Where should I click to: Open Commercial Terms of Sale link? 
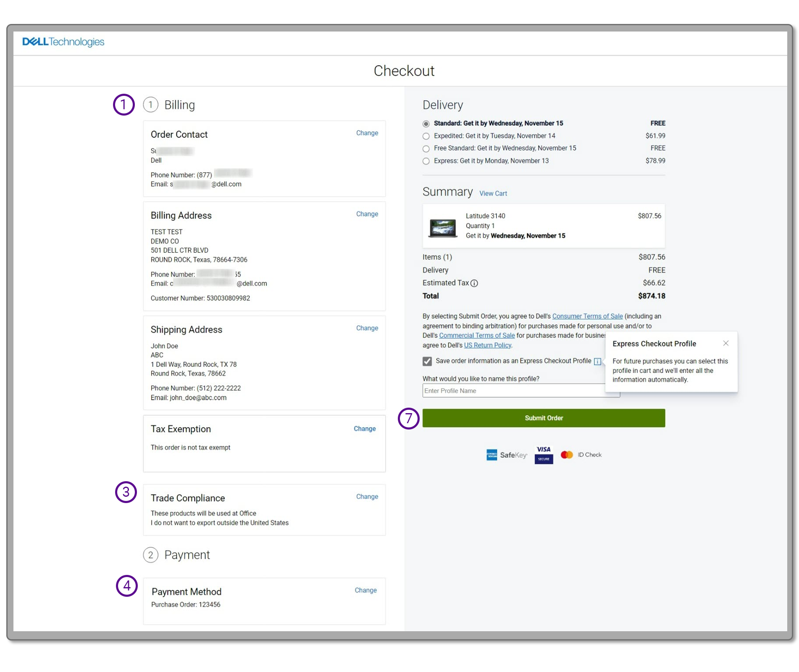point(477,335)
